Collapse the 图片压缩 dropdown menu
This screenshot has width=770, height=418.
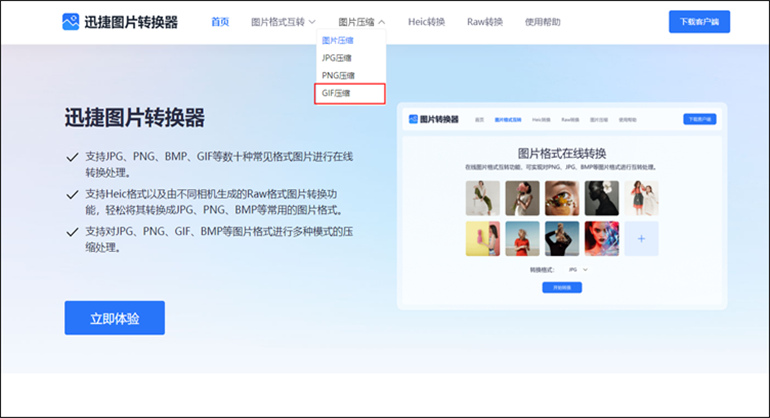(361, 22)
